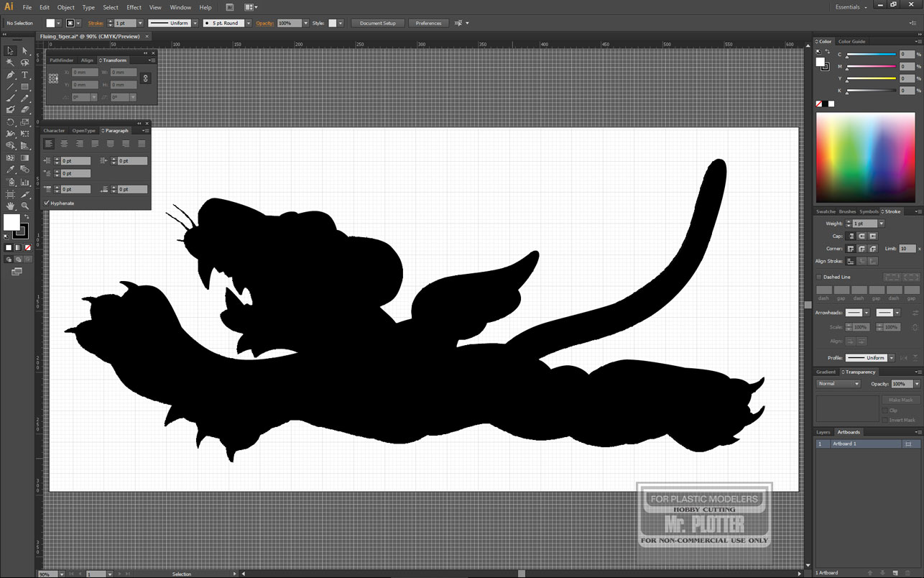Pick the Column Graph tool
The width and height of the screenshot is (924, 578).
click(24, 182)
